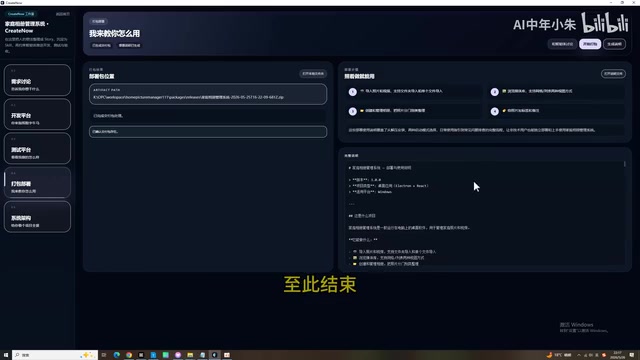Open Microsoft Edge from the taskbar
The width and height of the screenshot is (640, 360).
[117, 355]
